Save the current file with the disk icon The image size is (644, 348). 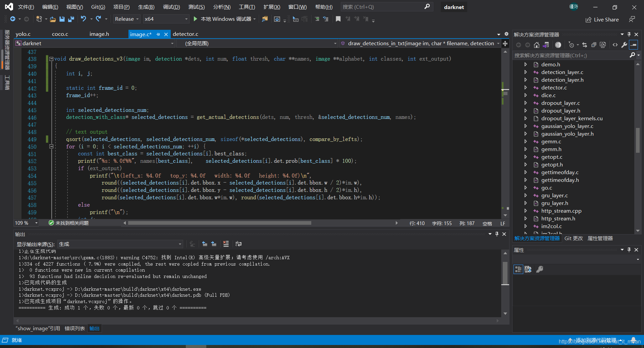[62, 19]
